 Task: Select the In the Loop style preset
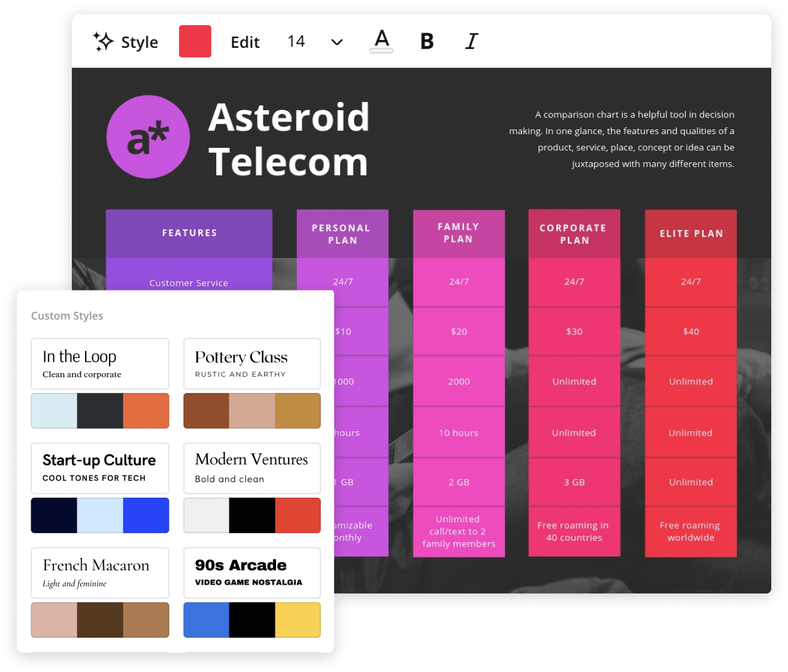pos(99,364)
